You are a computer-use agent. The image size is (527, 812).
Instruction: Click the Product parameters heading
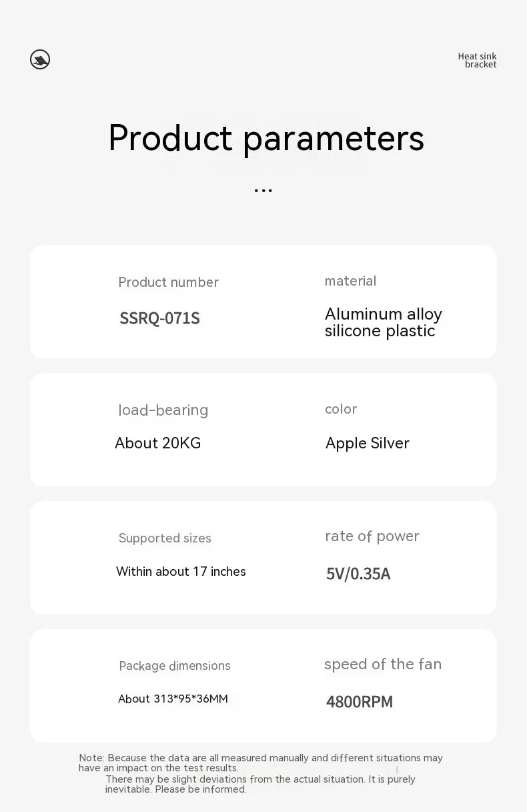tap(266, 138)
